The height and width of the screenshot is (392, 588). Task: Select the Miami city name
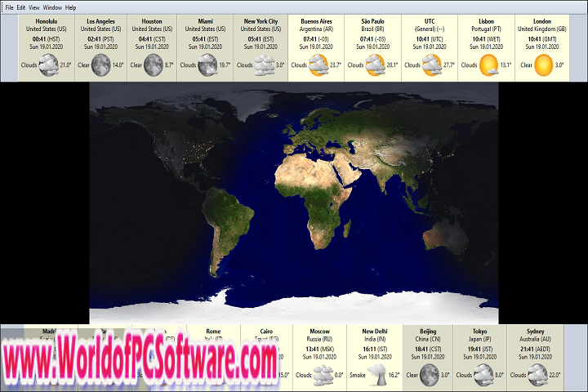(x=206, y=21)
